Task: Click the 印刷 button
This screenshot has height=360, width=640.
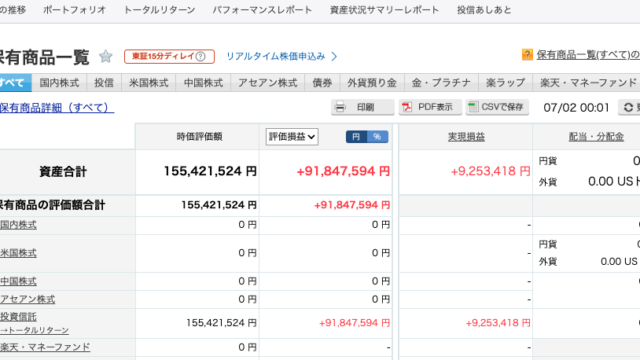Action: (x=362, y=107)
